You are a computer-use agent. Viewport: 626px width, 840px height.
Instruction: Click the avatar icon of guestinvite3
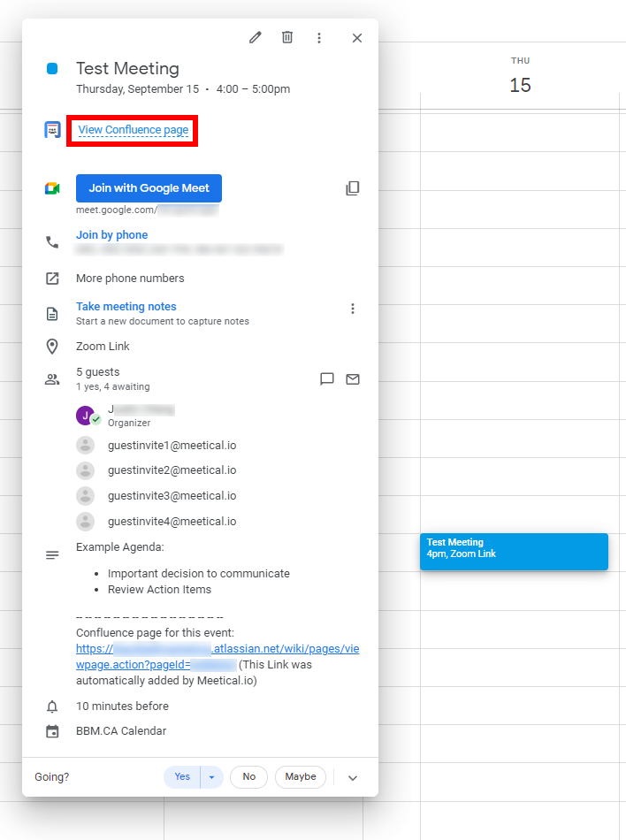tap(85, 496)
